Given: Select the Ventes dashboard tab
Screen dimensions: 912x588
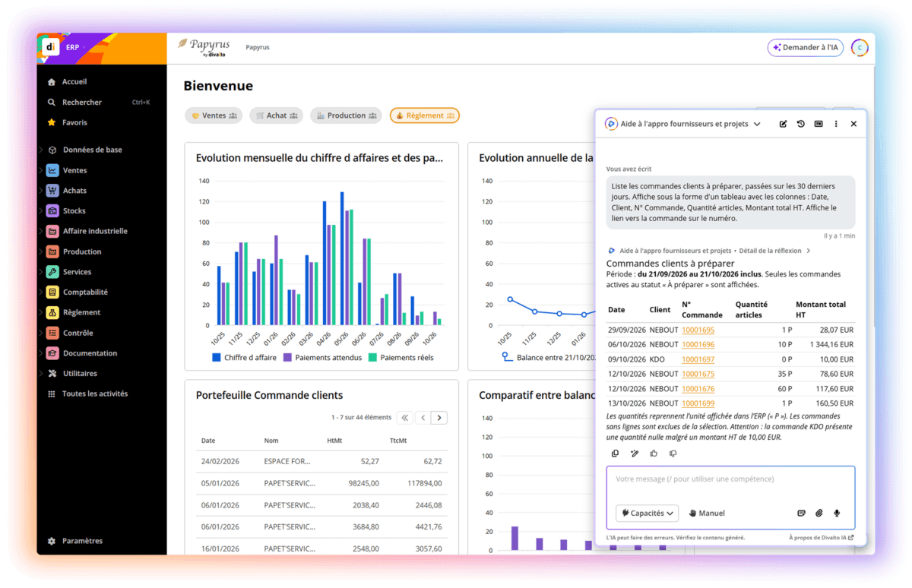Looking at the screenshot, I should (214, 115).
